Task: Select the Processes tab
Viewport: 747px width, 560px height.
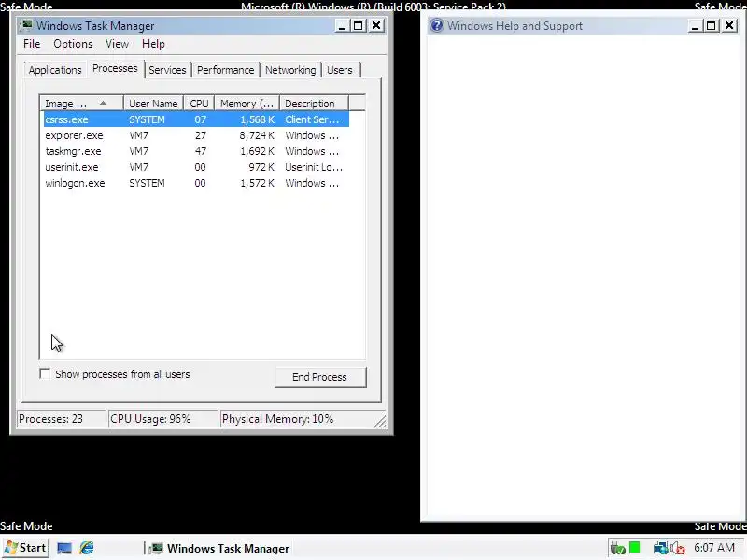Action: [115, 68]
